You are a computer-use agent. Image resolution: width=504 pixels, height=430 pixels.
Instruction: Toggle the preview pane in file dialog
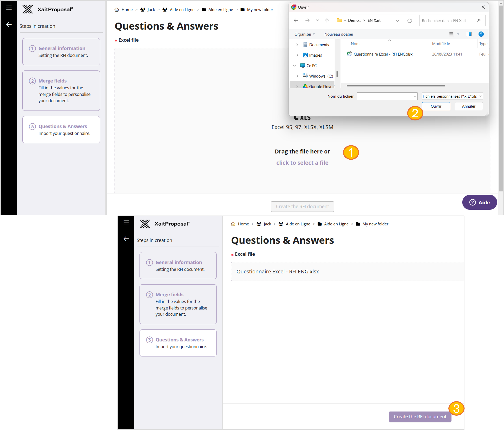[469, 34]
